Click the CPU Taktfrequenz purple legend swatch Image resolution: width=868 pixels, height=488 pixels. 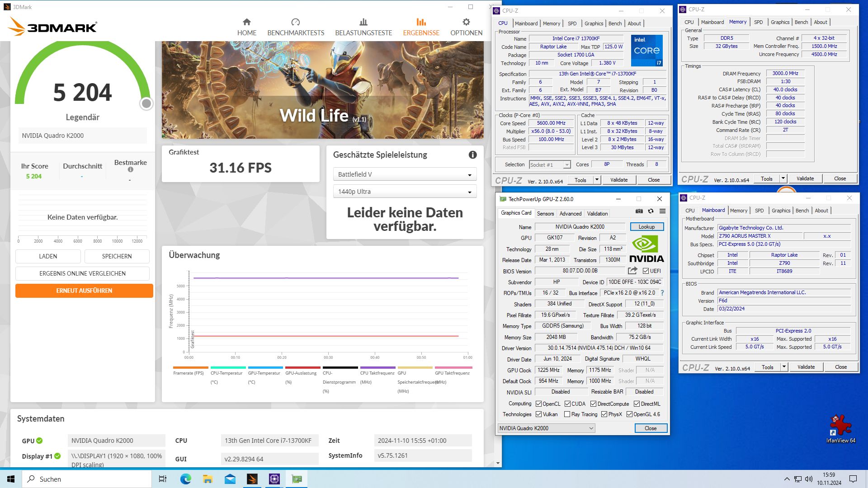[377, 367]
